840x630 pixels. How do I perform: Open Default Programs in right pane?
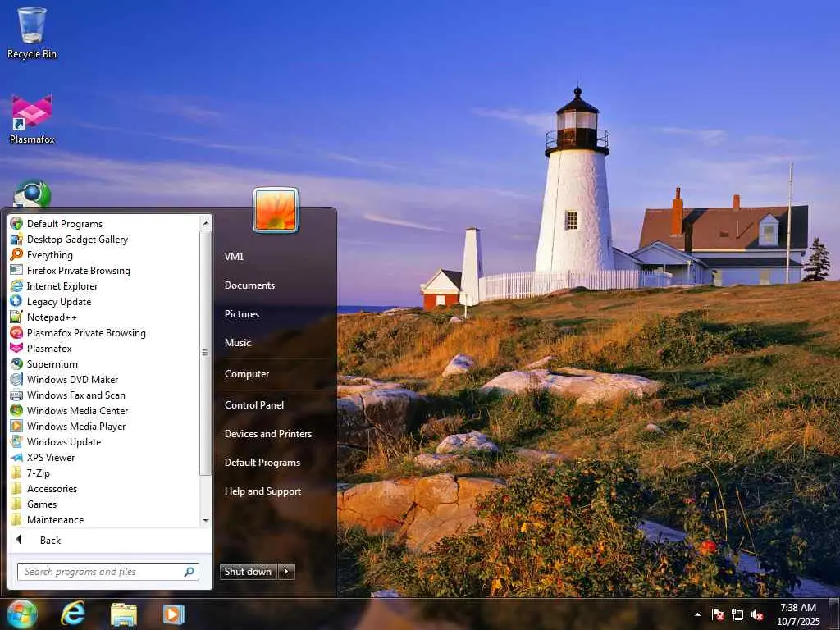(262, 463)
